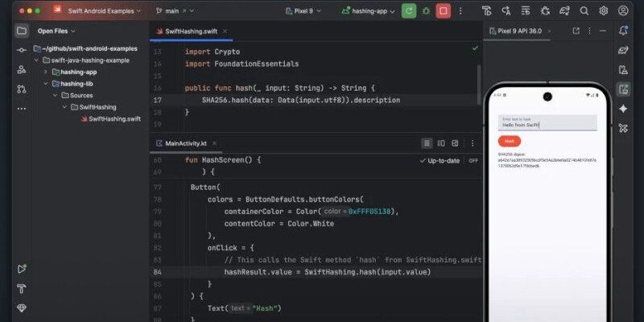Click the text input field in the emulator
This screenshot has height=322, width=644.
pos(547,123)
